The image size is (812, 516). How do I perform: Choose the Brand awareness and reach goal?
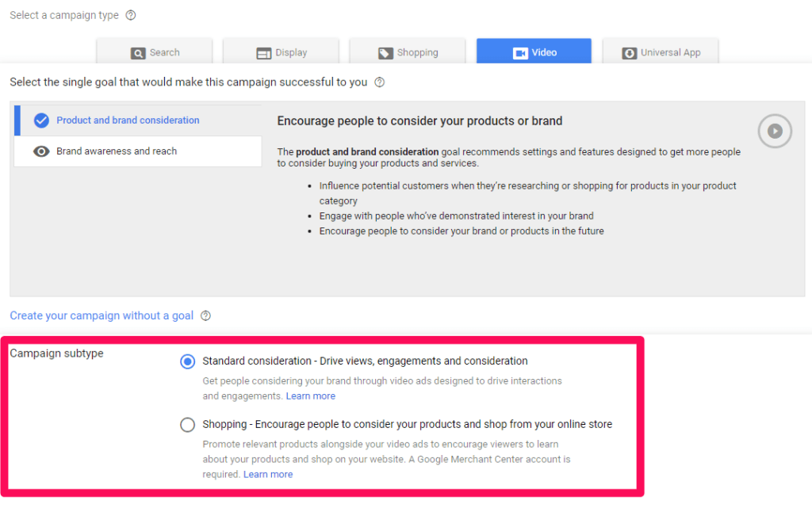point(117,151)
